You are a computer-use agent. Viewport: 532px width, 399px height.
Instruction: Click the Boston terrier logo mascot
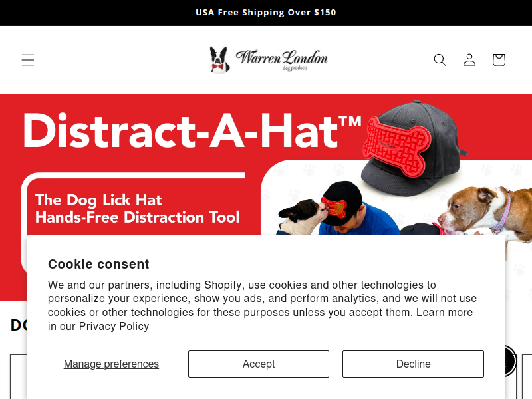pyautogui.click(x=219, y=60)
